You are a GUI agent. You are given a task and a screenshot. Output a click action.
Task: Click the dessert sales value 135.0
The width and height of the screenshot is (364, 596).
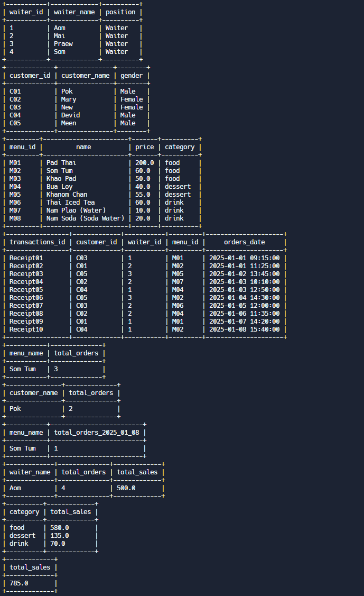pos(59,536)
